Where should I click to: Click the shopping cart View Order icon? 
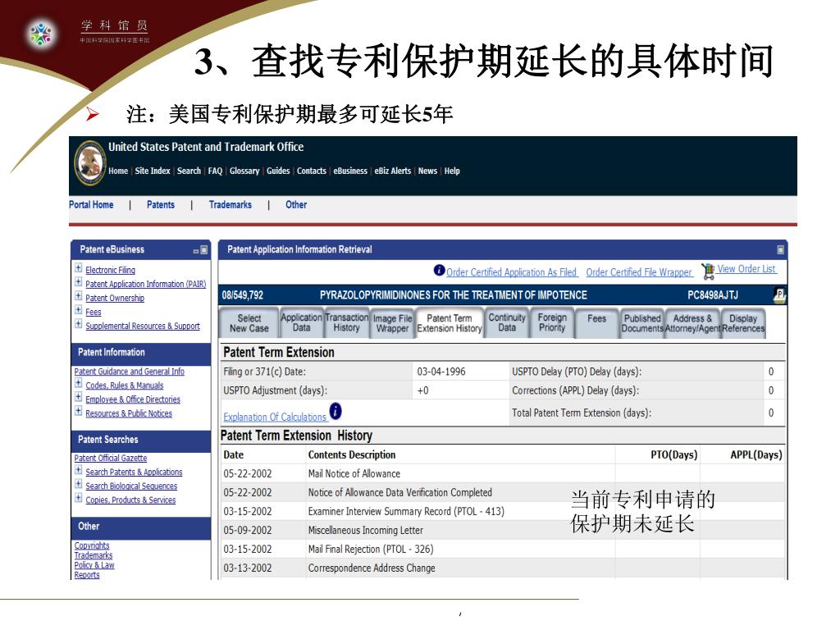[x=708, y=271]
